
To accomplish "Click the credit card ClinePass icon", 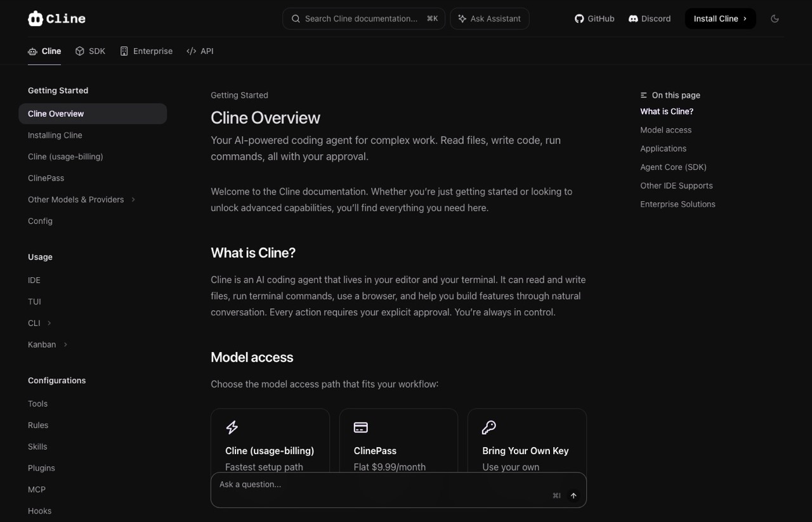I will point(361,427).
